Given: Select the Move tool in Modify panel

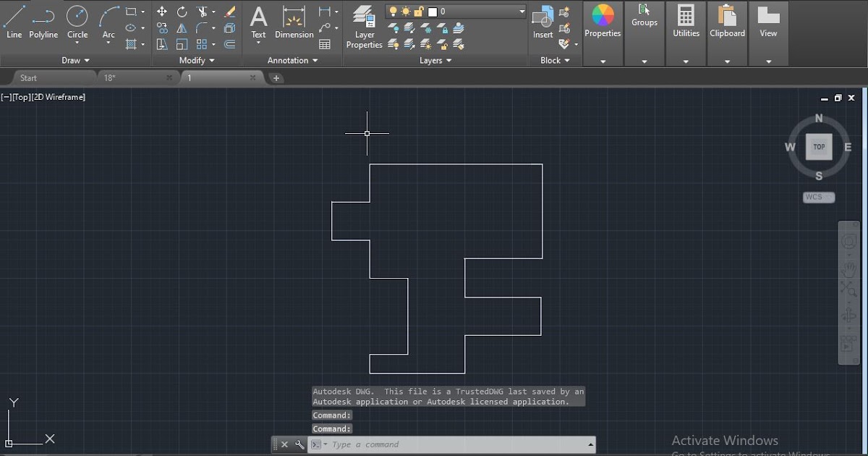Looking at the screenshot, I should [162, 11].
